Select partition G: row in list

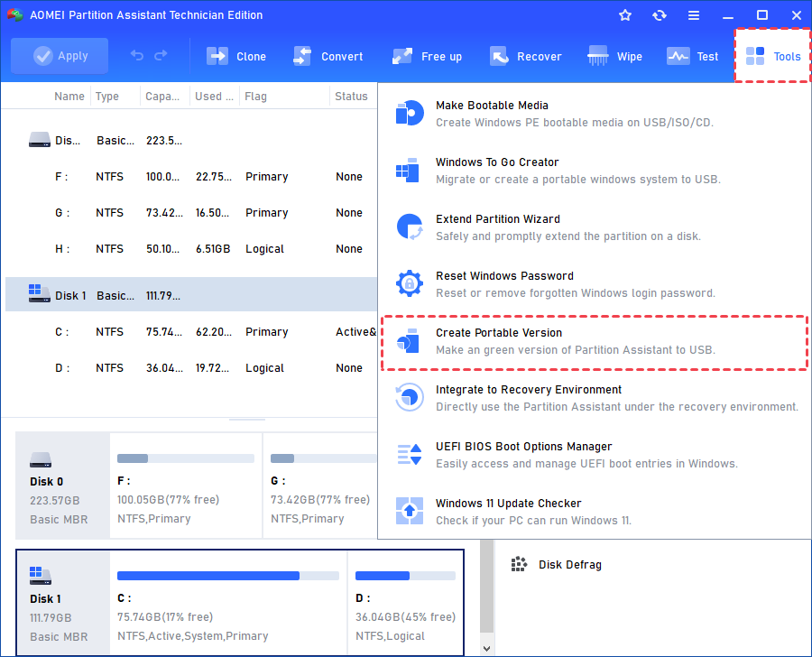pyautogui.click(x=191, y=213)
